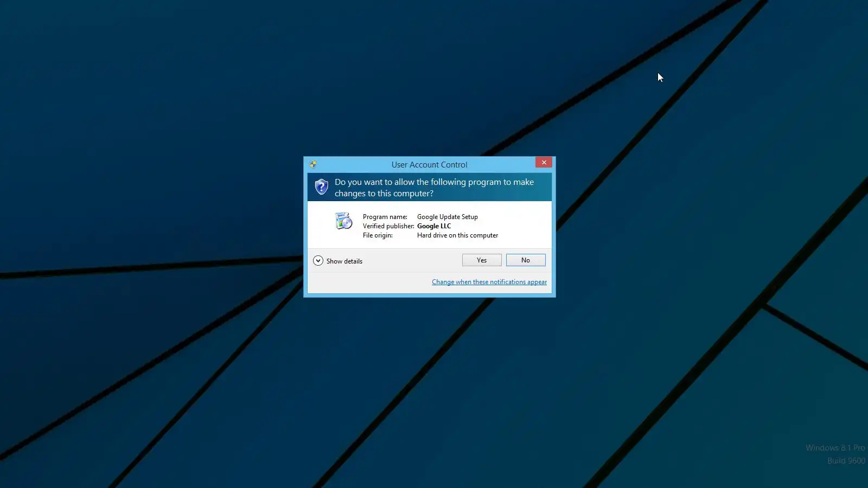Click No to deny the program
This screenshot has width=868, height=488.
(x=526, y=260)
